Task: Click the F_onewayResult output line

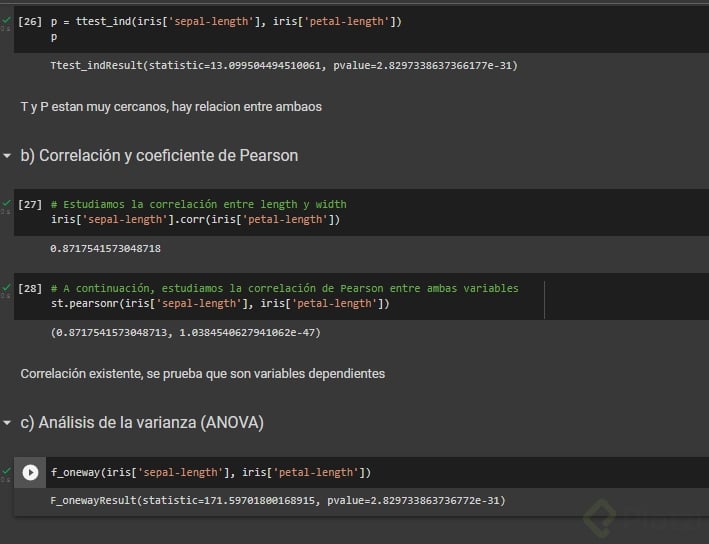Action: (278, 501)
